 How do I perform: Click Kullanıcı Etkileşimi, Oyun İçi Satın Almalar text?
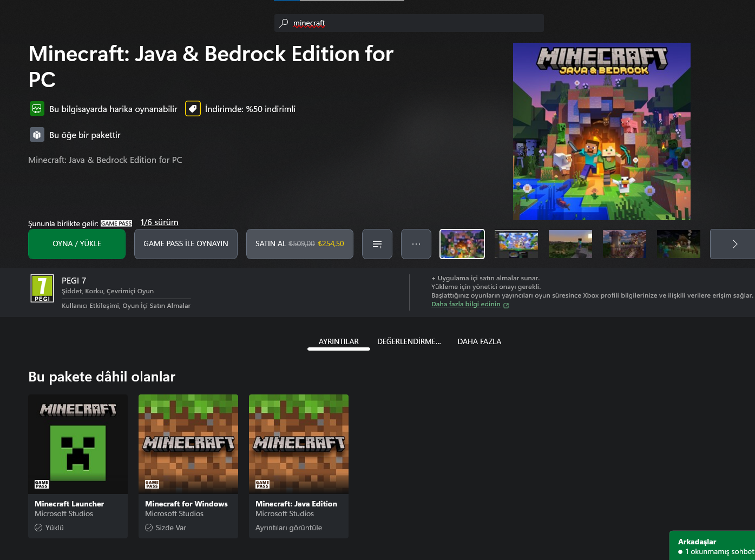126,306
